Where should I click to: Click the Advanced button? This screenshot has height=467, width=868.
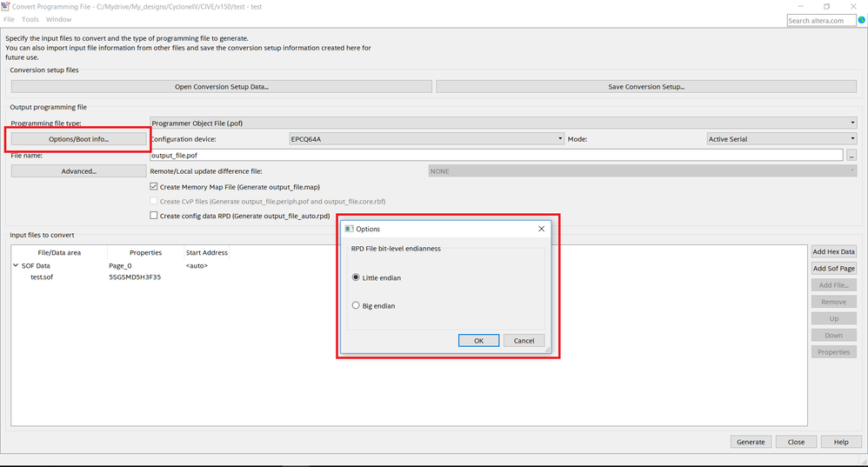click(x=78, y=171)
